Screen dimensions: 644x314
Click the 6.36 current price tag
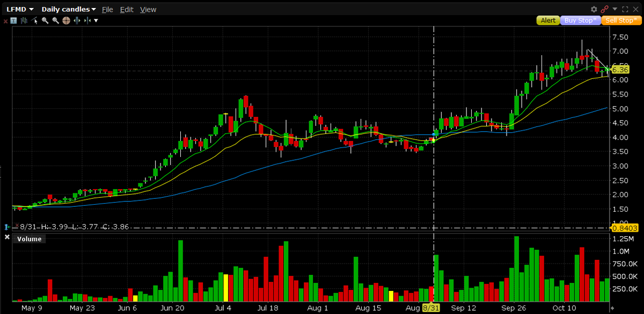click(620, 70)
